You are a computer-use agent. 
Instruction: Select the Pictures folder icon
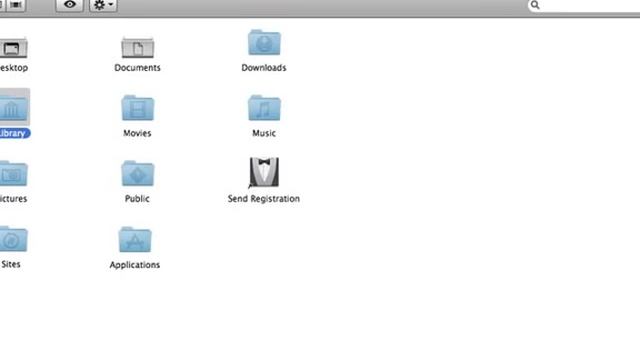pyautogui.click(x=13, y=173)
